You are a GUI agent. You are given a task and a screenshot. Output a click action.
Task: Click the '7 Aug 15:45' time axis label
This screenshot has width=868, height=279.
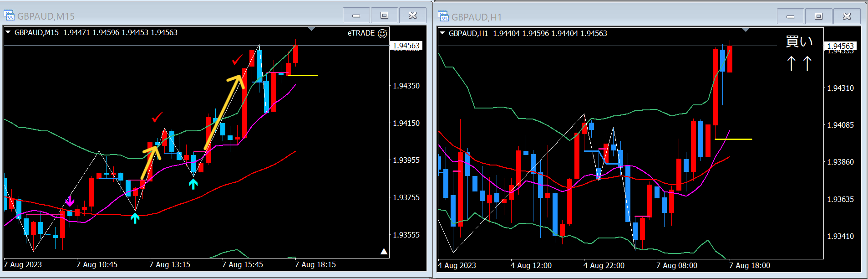(x=243, y=264)
